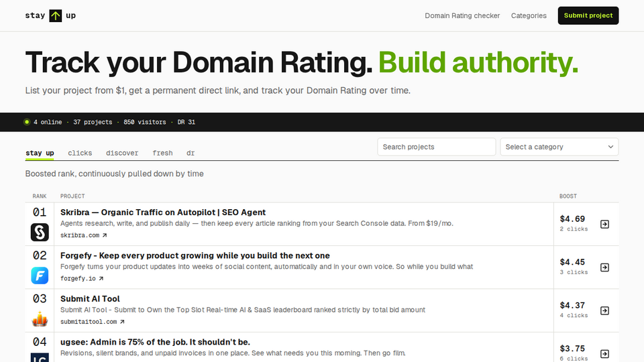Click the Forgefy F logo thumbnail
The image size is (644, 362).
[x=40, y=276]
